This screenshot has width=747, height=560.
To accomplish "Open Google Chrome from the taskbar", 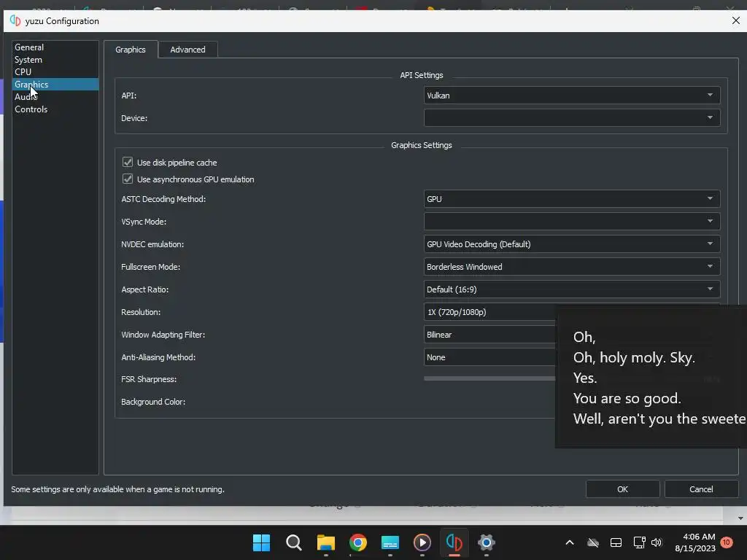I will tap(357, 542).
